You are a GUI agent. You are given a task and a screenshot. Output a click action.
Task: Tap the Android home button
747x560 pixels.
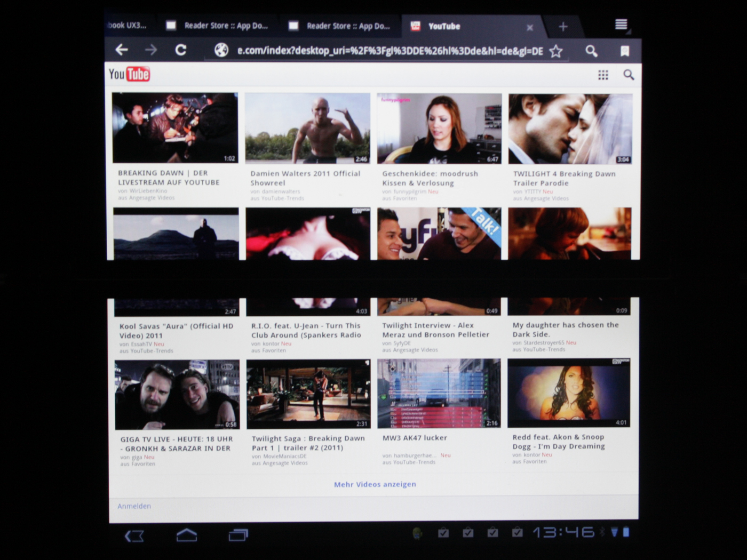pyautogui.click(x=187, y=535)
